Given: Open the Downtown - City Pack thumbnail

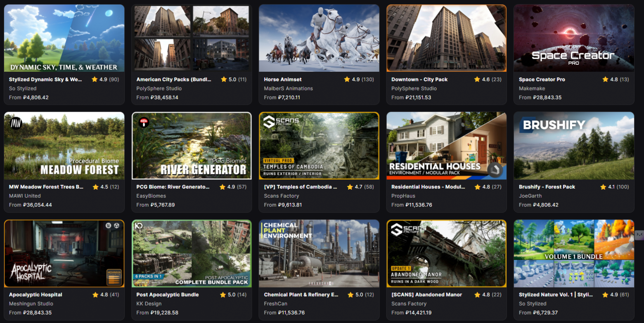Looking at the screenshot, I should [x=446, y=38].
